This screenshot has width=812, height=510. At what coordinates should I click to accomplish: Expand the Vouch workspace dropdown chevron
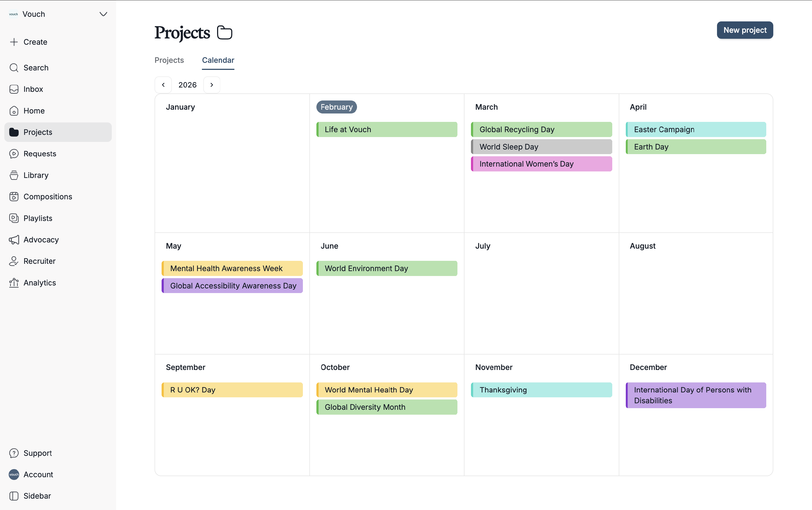click(x=103, y=14)
